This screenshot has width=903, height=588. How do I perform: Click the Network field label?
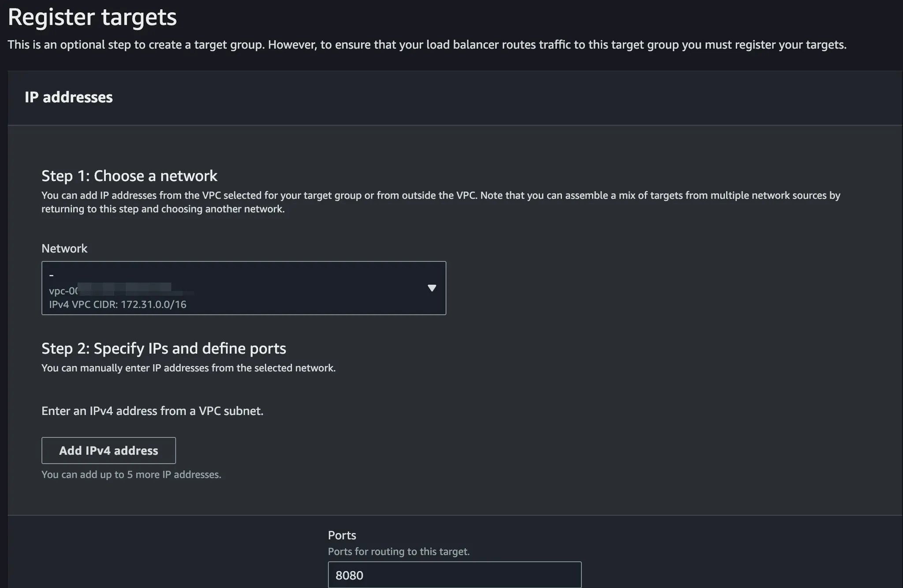tap(64, 249)
